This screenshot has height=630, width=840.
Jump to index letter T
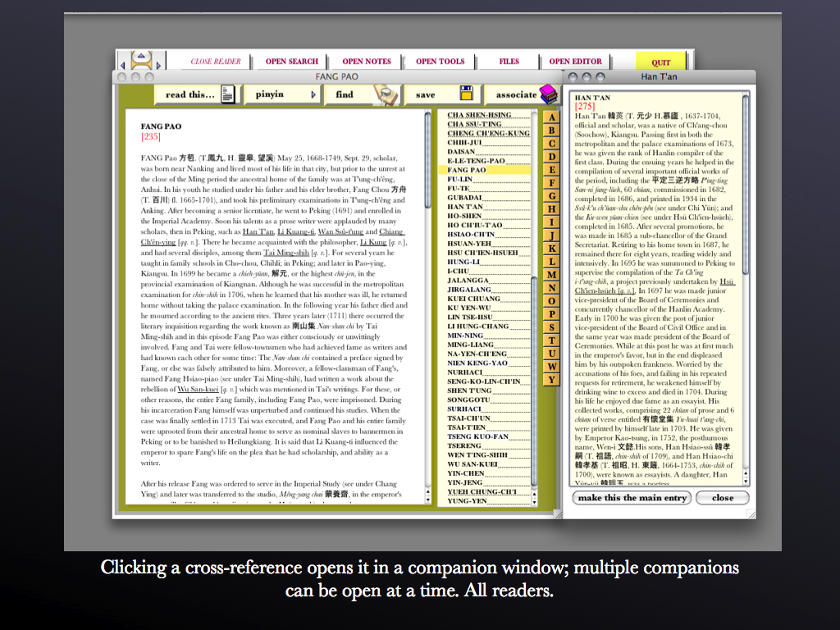pos(551,340)
